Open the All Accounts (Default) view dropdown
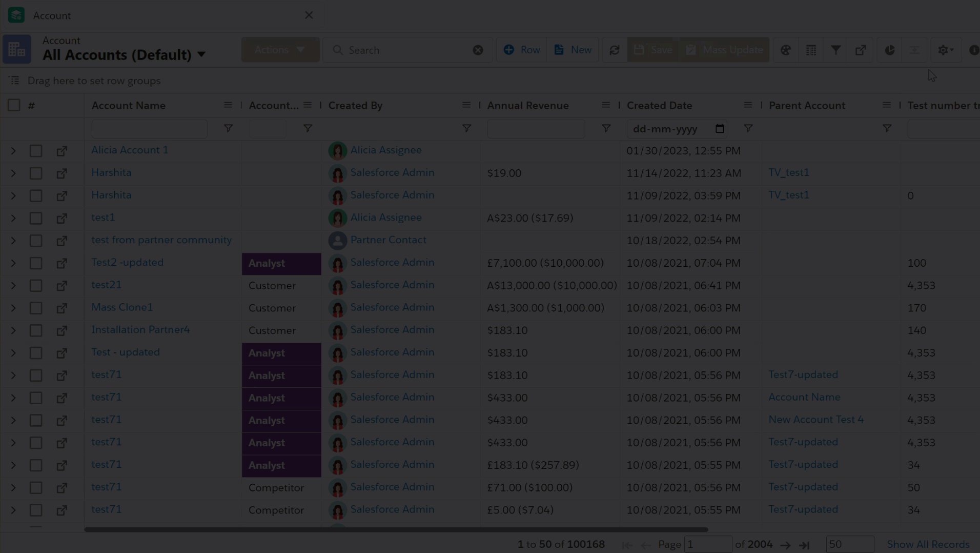This screenshot has height=553, width=980. coord(201,54)
